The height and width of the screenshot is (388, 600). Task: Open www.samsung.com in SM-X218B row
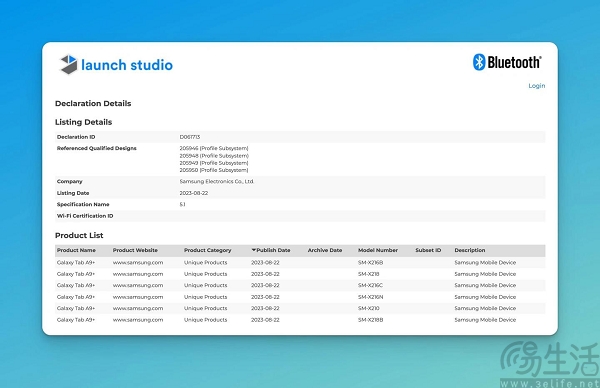click(138, 320)
